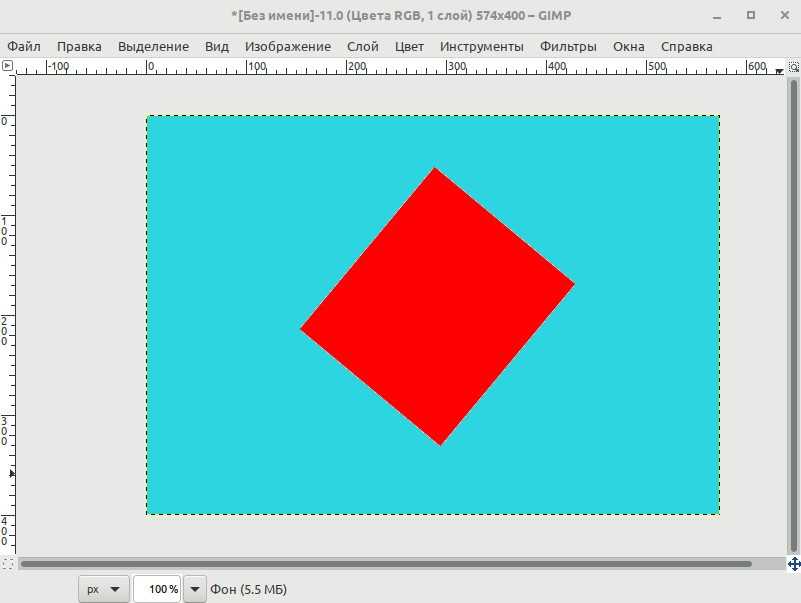The image size is (801, 603).
Task: Open the Файл menu
Action: coord(24,46)
